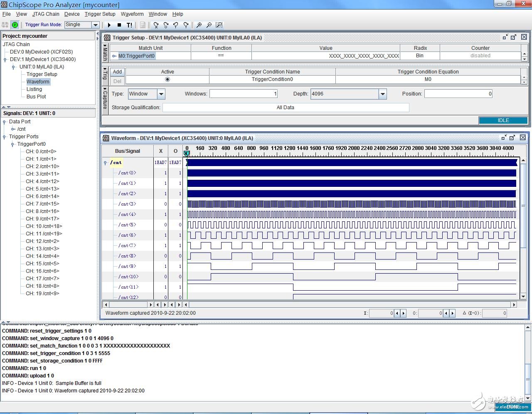Open the Trigger Run Mode dropdown
Screen dimensions: 532x414
pos(95,25)
